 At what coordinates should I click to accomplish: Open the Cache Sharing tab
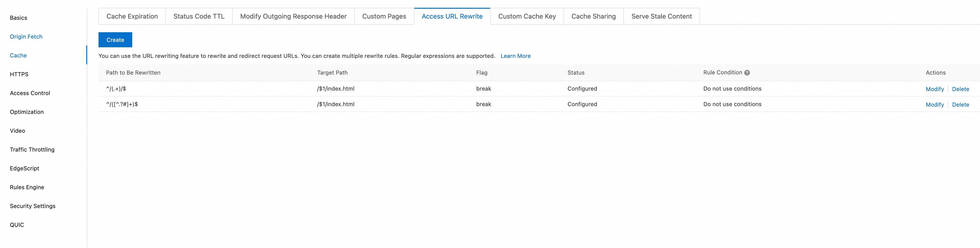tap(593, 16)
